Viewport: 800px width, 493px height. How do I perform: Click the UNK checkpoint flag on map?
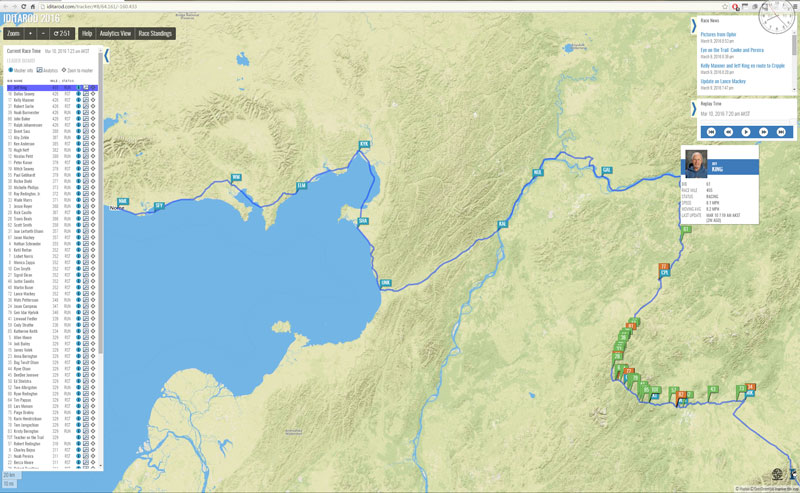[385, 283]
